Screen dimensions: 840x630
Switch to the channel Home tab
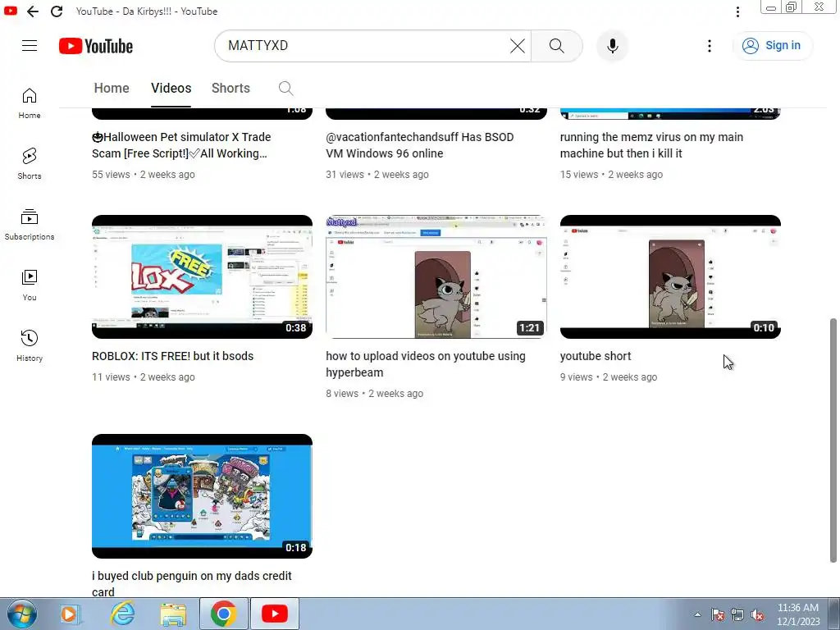pyautogui.click(x=112, y=88)
